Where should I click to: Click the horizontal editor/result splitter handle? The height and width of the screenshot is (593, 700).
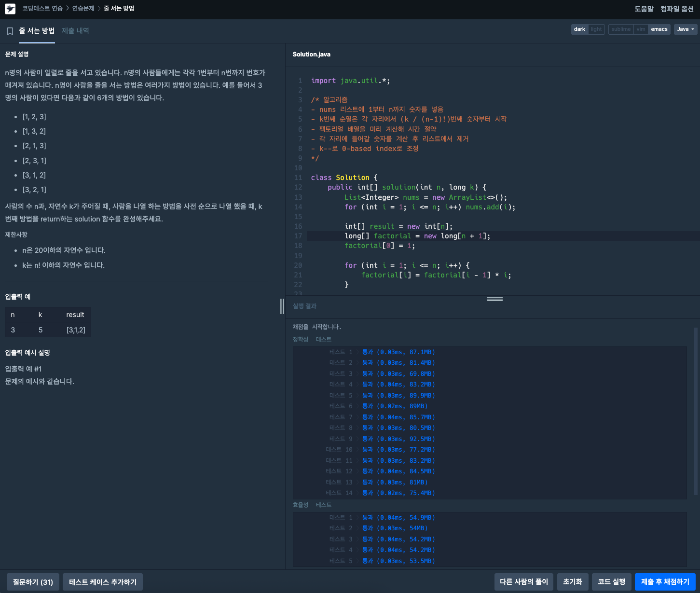click(x=494, y=299)
